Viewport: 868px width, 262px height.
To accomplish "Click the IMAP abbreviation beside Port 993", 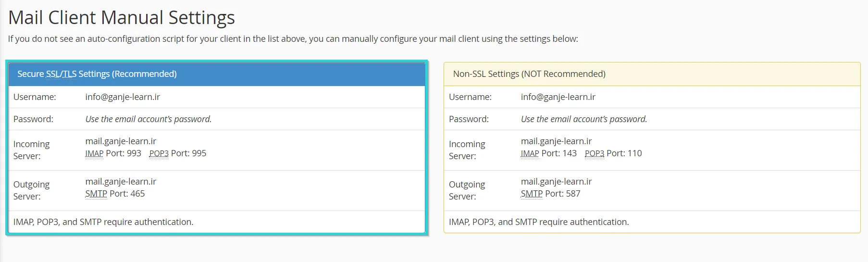I will [94, 154].
